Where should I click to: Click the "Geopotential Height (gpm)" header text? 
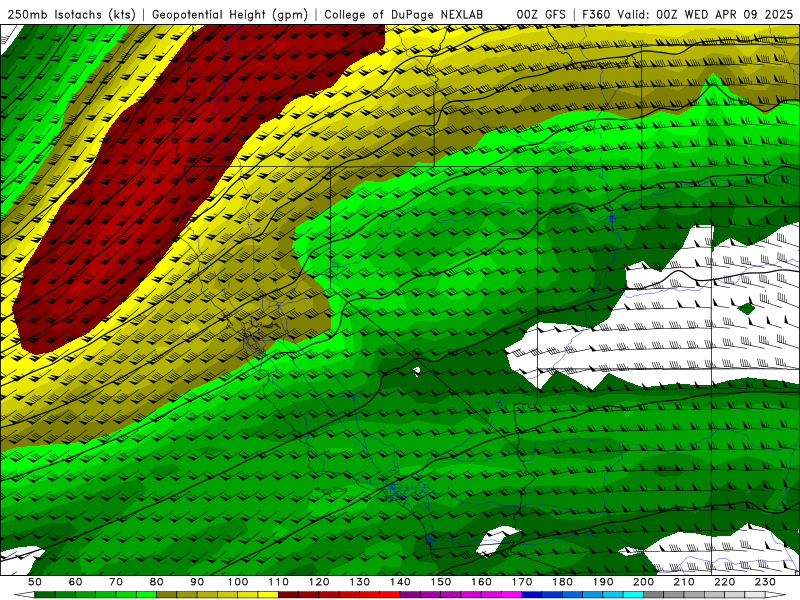pyautogui.click(x=230, y=15)
